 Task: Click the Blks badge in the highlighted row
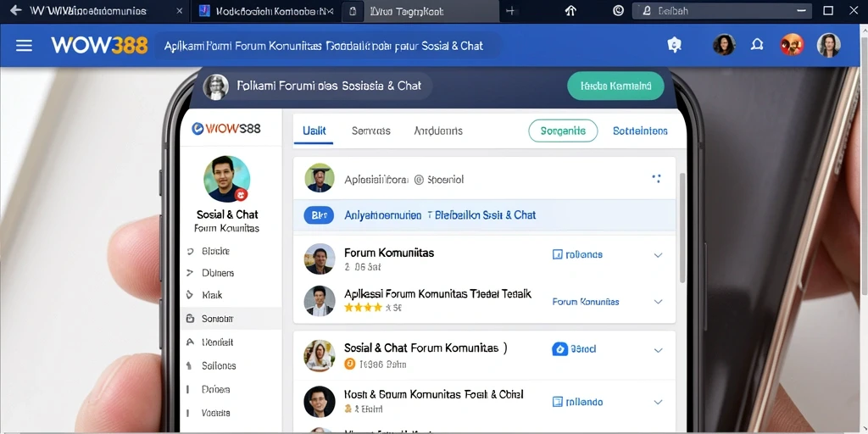[319, 214]
